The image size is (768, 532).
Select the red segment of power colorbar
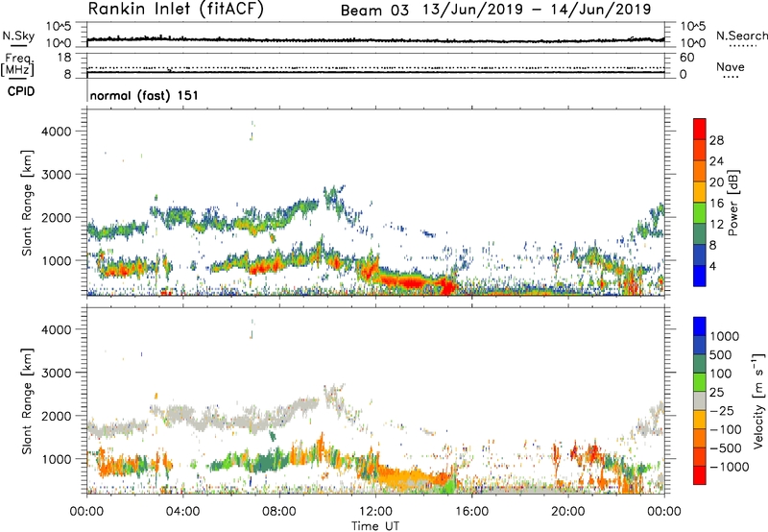click(x=700, y=129)
